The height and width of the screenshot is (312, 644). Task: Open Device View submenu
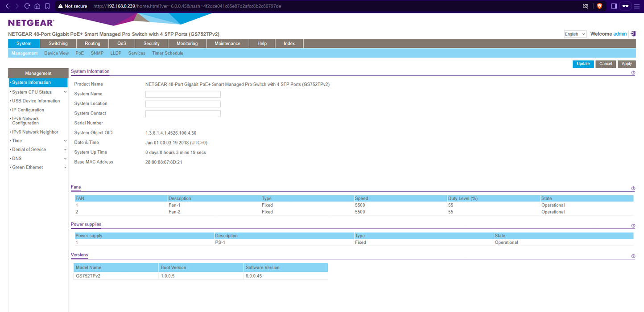click(57, 53)
